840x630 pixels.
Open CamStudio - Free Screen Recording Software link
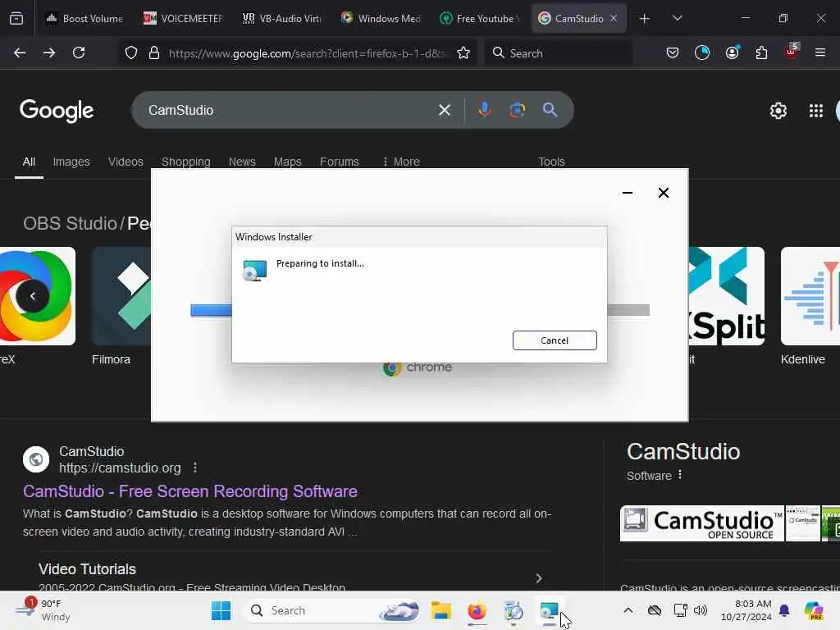(x=190, y=491)
